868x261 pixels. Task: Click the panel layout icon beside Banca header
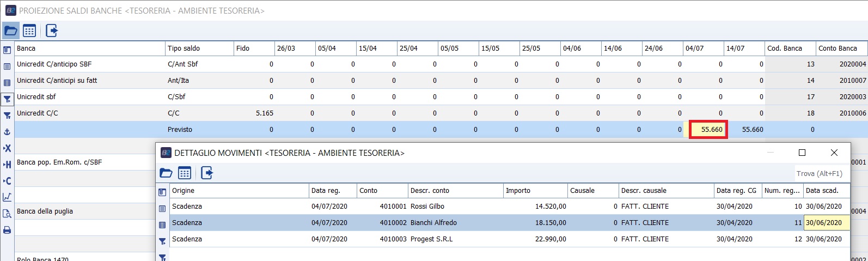(x=7, y=50)
